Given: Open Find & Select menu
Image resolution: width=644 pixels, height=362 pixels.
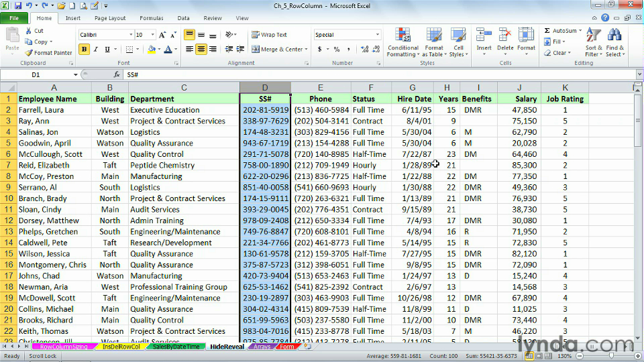Looking at the screenshot, I should coord(615,42).
